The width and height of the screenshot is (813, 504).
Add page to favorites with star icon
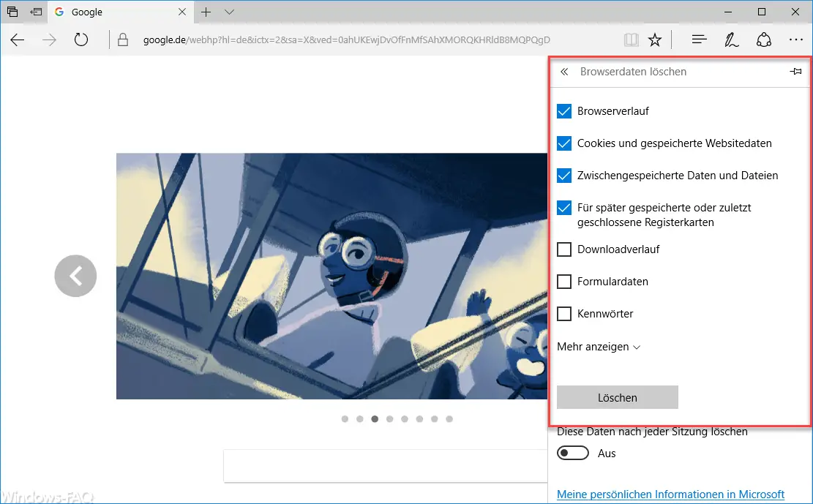click(655, 40)
